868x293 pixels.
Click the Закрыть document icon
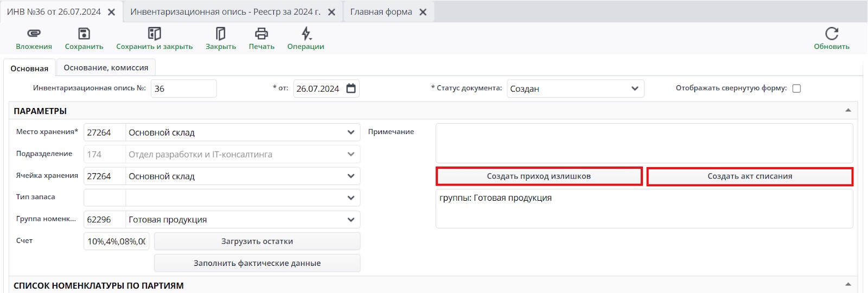point(221,34)
